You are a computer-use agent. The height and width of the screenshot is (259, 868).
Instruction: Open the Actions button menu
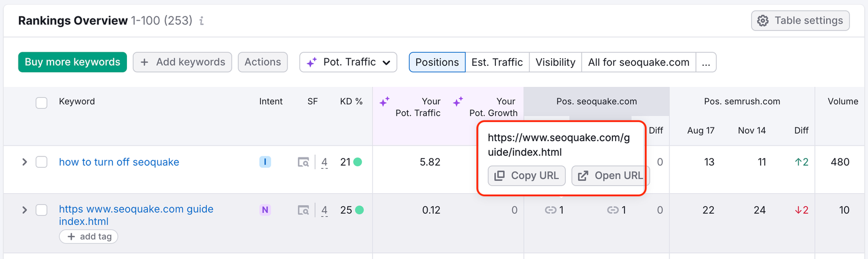click(x=263, y=62)
